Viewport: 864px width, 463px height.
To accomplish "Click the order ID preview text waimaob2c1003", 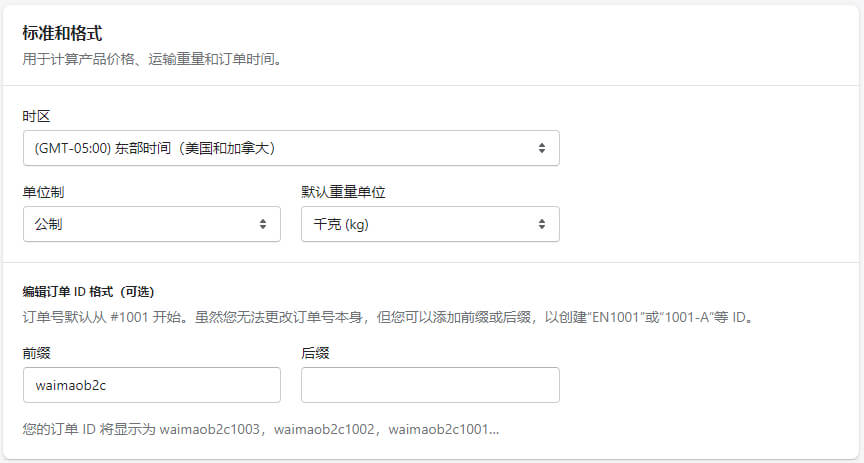I will point(209,429).
